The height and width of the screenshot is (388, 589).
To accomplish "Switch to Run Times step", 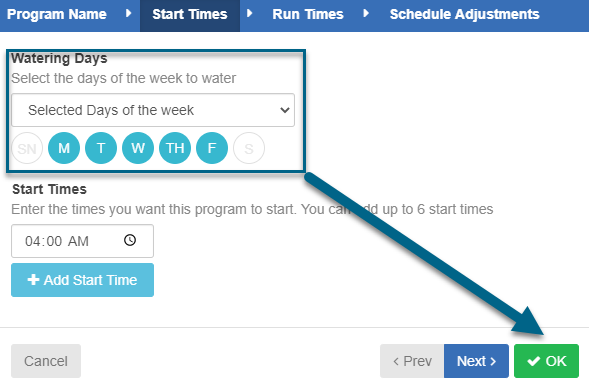I will coord(308,14).
